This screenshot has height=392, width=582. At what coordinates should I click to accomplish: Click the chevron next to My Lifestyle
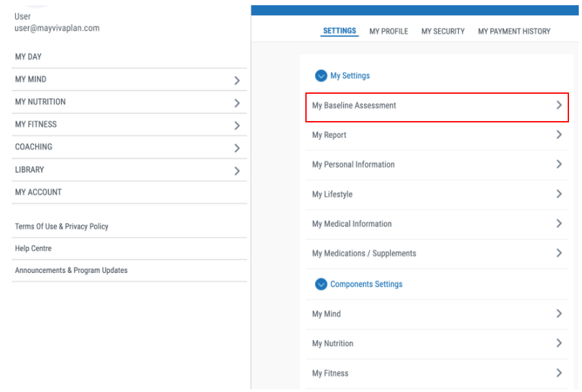point(559,194)
